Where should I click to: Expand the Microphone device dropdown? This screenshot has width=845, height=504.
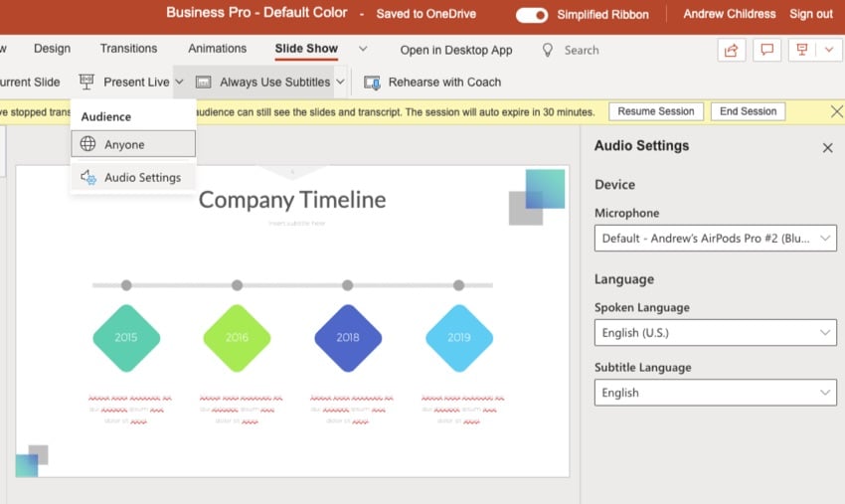pyautogui.click(x=715, y=239)
